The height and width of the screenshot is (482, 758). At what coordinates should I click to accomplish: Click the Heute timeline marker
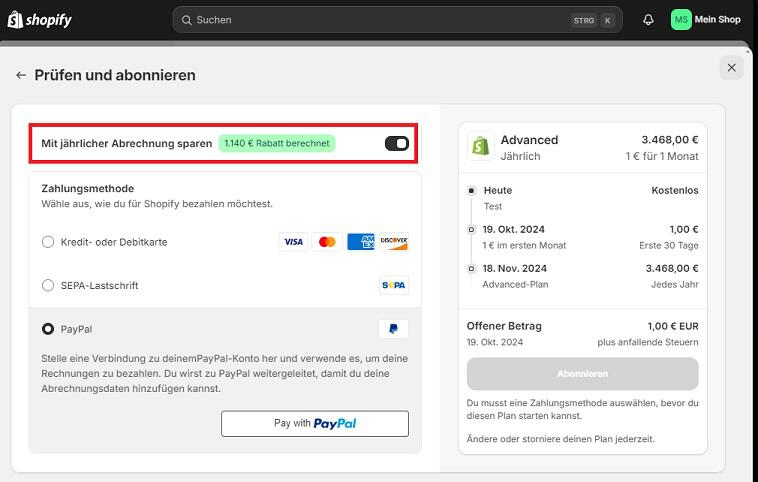click(472, 190)
